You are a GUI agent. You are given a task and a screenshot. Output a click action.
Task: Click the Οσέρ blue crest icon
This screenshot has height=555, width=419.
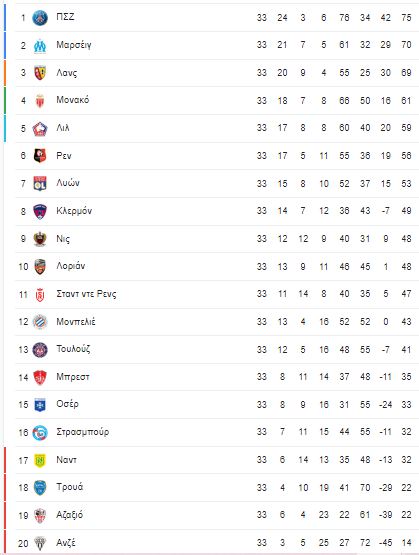pyautogui.click(x=40, y=405)
